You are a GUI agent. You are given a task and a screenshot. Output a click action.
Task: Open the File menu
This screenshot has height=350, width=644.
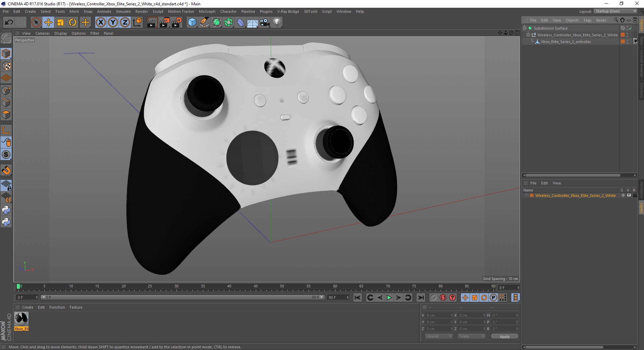(x=6, y=11)
